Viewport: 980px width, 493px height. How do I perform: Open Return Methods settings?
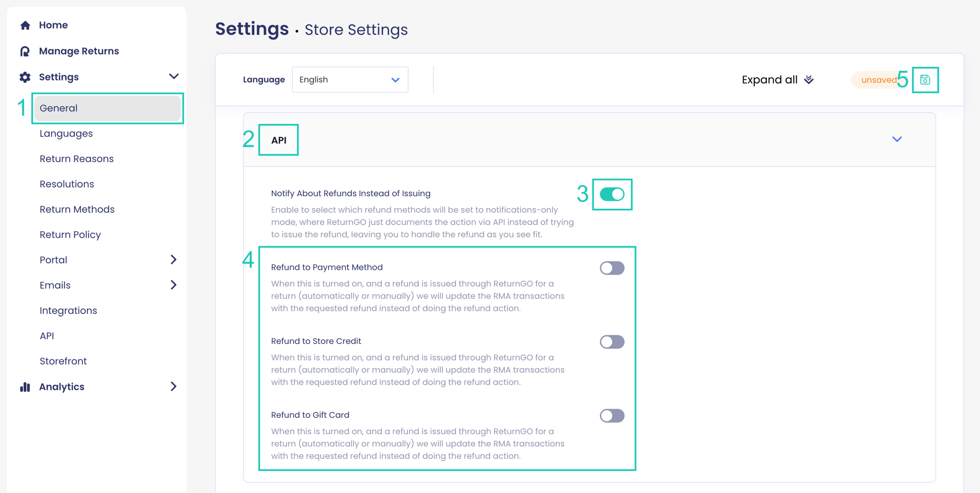77,209
